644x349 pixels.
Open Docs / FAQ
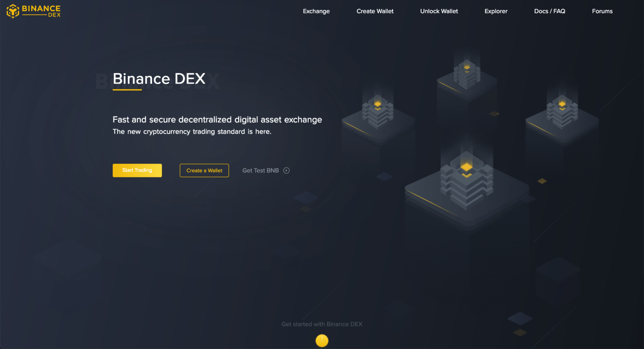pyautogui.click(x=550, y=11)
